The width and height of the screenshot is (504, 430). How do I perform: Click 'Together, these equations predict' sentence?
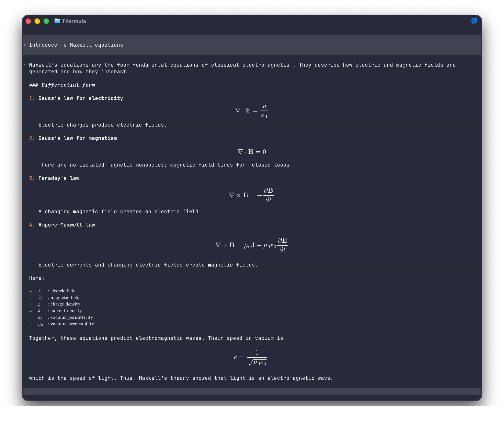[156, 338]
